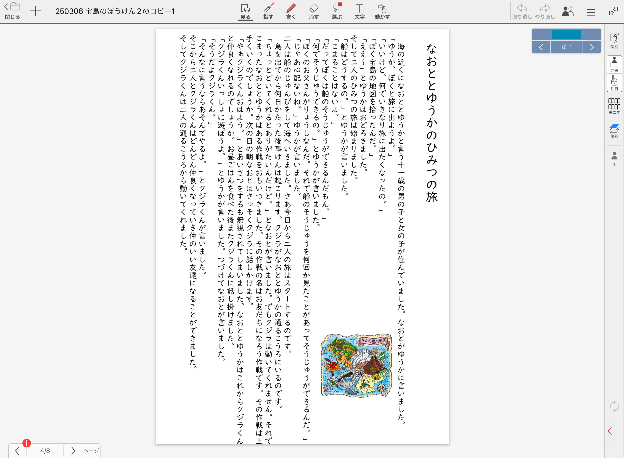Open the user account icon menu
Viewport: 624px width, 458px height.
pyautogui.click(x=568, y=11)
